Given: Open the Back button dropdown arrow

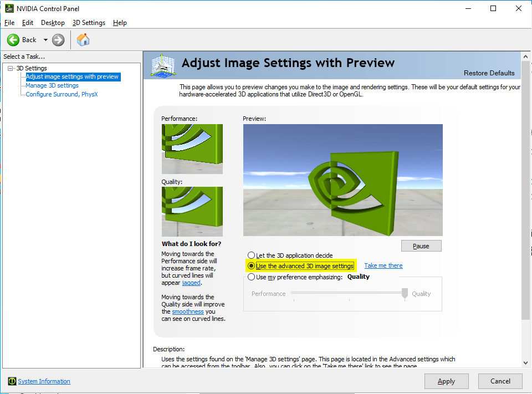Looking at the screenshot, I should [45, 39].
